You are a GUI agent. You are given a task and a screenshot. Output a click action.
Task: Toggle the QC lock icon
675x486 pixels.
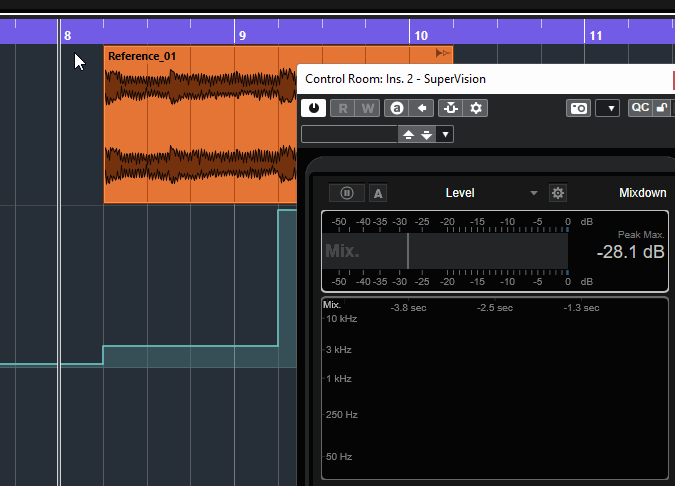click(x=662, y=108)
